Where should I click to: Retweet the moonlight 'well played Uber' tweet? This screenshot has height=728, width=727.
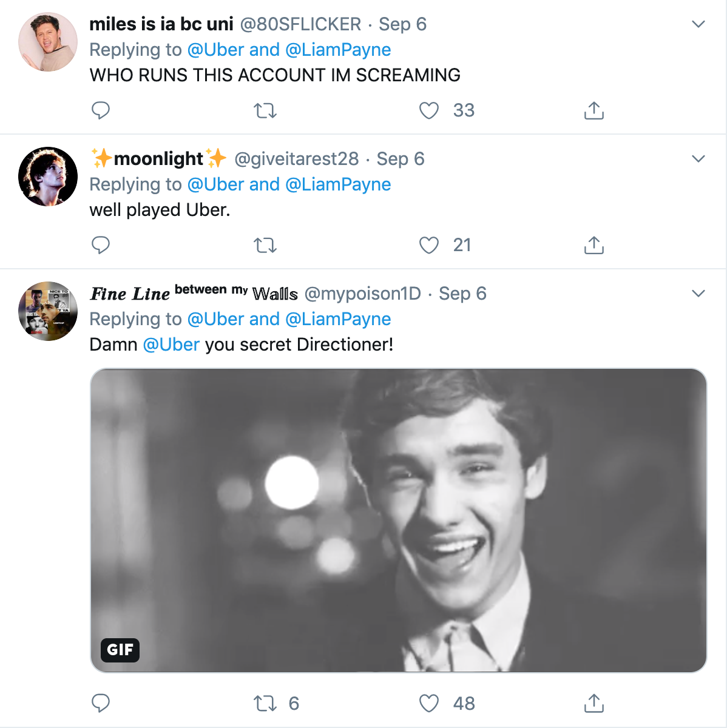[x=265, y=245]
